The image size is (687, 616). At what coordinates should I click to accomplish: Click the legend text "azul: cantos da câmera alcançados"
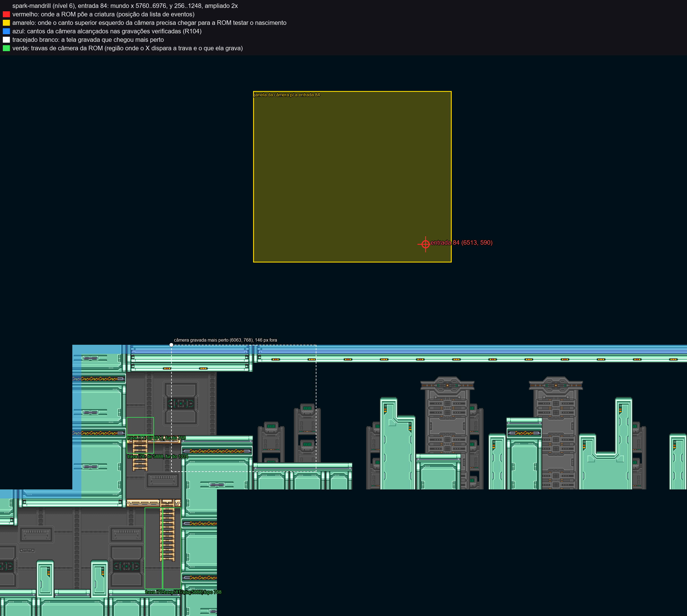pyautogui.click(x=107, y=31)
